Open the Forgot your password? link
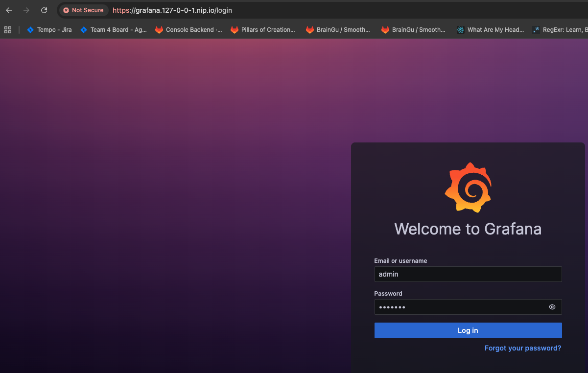 pos(523,348)
